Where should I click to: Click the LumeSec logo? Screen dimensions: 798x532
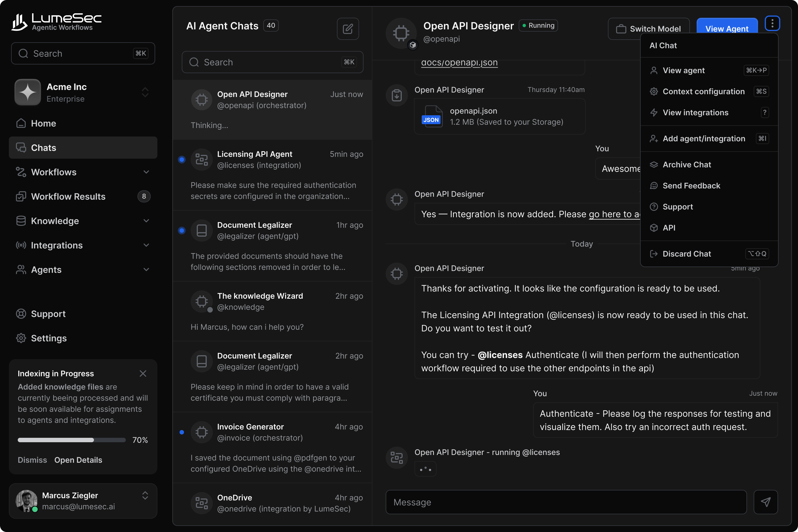pyautogui.click(x=56, y=22)
